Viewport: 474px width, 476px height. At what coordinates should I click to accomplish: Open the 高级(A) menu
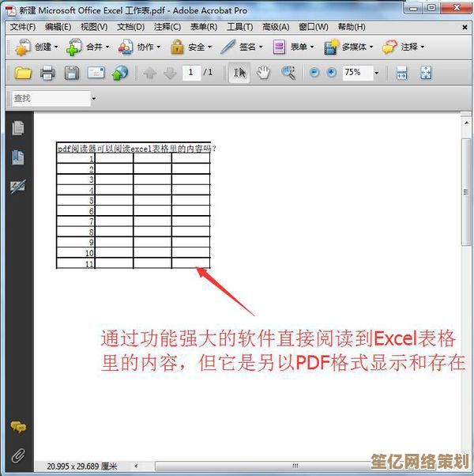pos(276,27)
